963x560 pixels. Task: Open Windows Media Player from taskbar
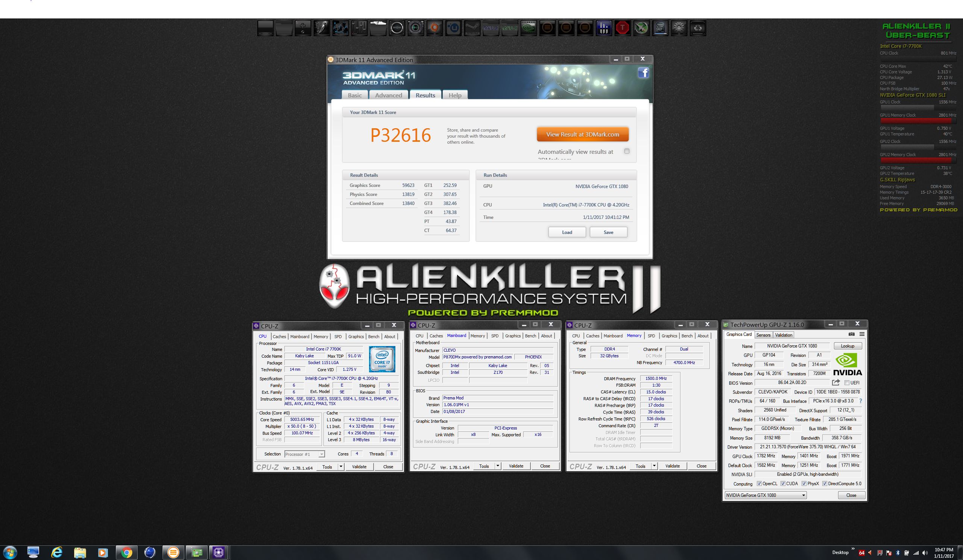tap(103, 552)
